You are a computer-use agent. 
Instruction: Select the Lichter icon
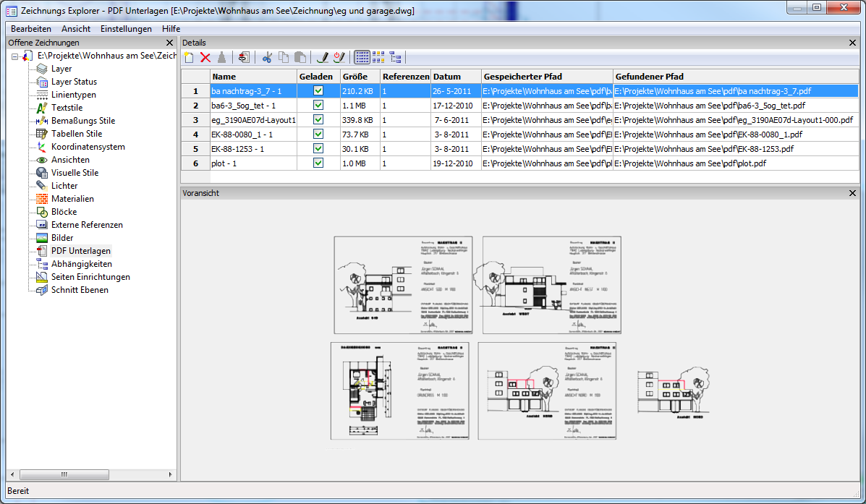click(x=42, y=186)
